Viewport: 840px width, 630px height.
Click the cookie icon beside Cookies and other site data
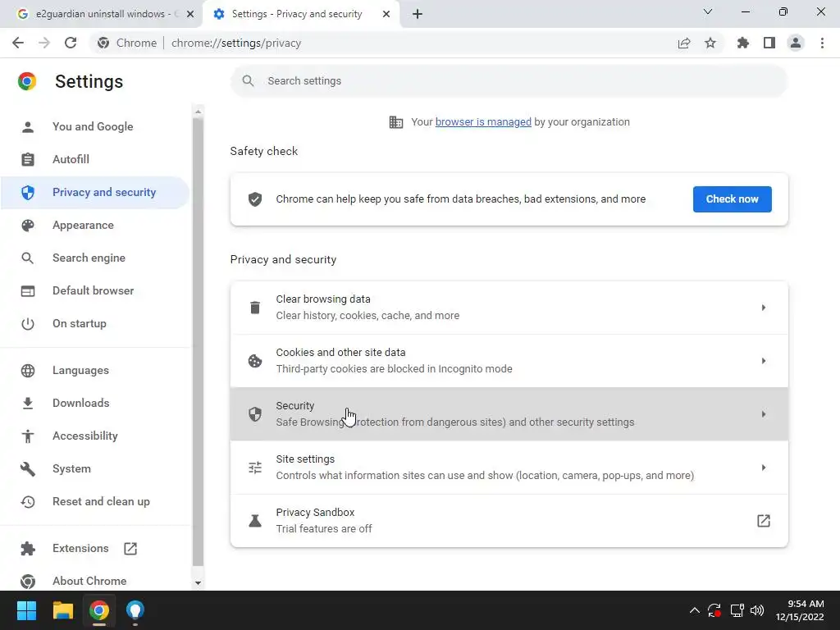point(255,361)
